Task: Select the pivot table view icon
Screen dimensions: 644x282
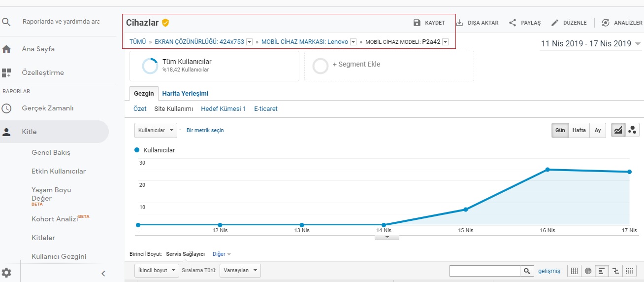Action: tap(630, 271)
